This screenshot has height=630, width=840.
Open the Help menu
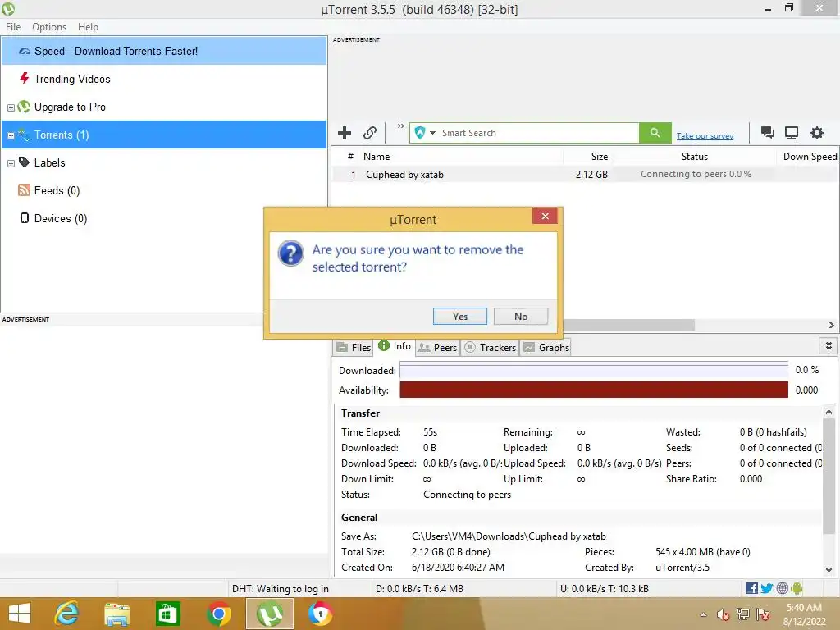tap(88, 27)
